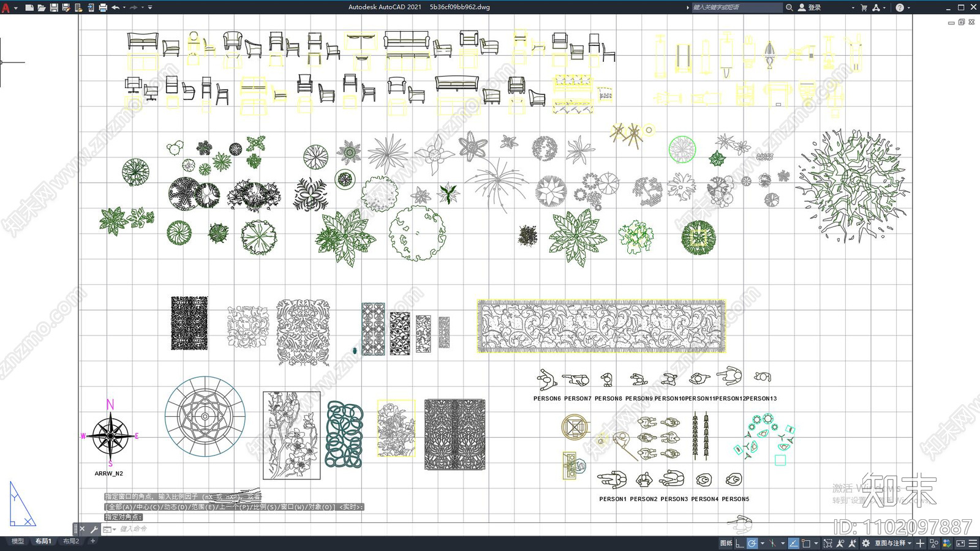Open the Object snap settings dropdown
The width and height of the screenshot is (980, 551).
pos(816,543)
